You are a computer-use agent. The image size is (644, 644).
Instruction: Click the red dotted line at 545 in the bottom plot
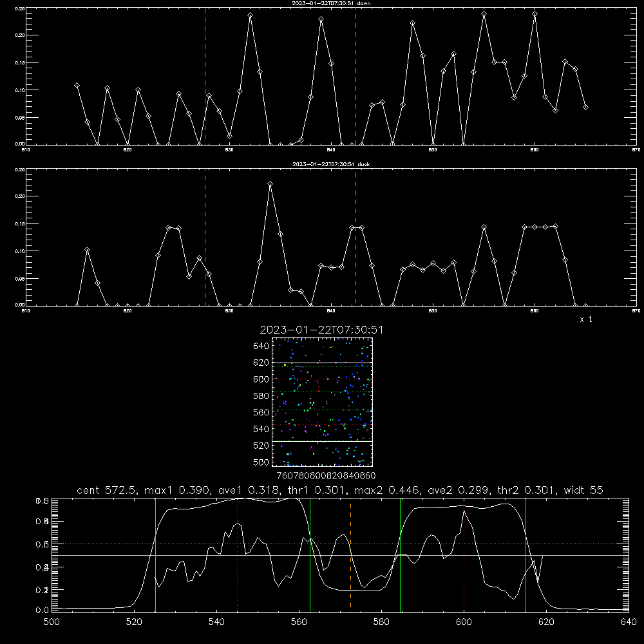pyautogui.click(x=238, y=554)
